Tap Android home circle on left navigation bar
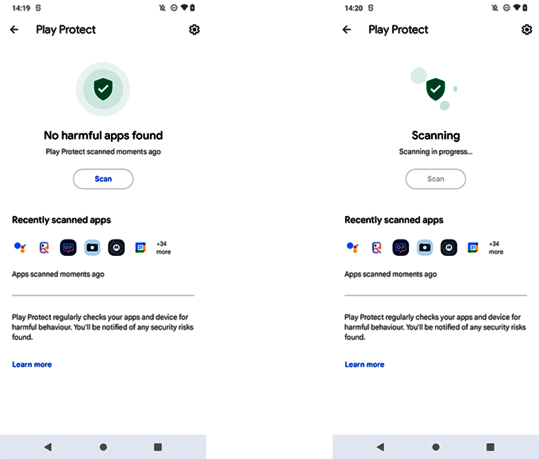Screen dimensions: 539x459 pos(103,447)
